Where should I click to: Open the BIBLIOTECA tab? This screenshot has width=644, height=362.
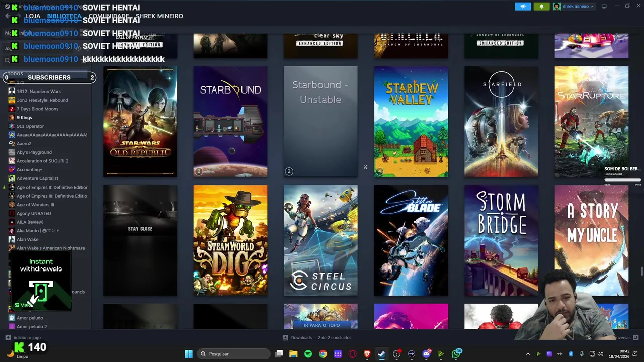[64, 16]
